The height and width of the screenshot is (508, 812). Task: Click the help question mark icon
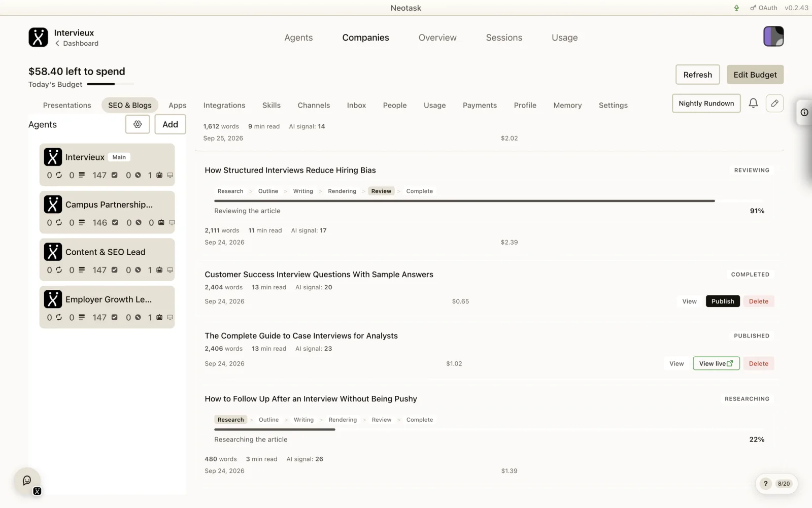click(765, 484)
